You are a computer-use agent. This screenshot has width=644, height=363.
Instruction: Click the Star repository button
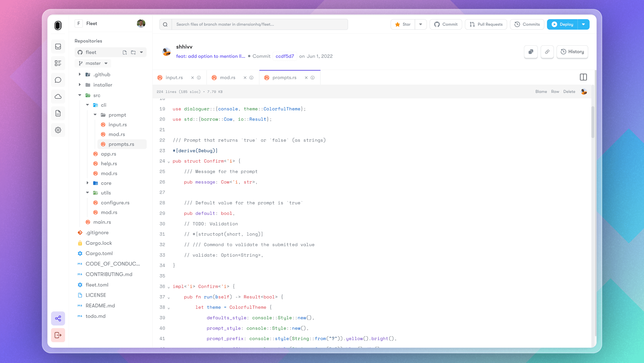tap(403, 24)
